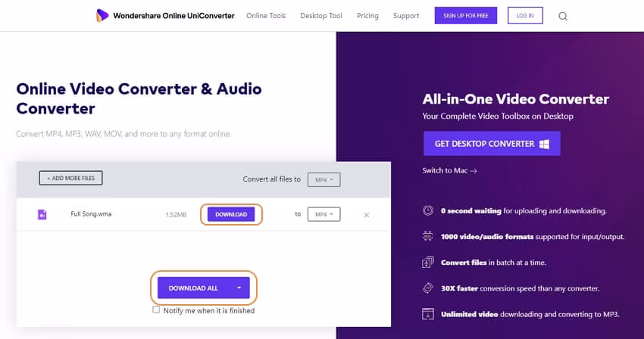Click the Windows logo in Get Desktop Converter

click(544, 144)
